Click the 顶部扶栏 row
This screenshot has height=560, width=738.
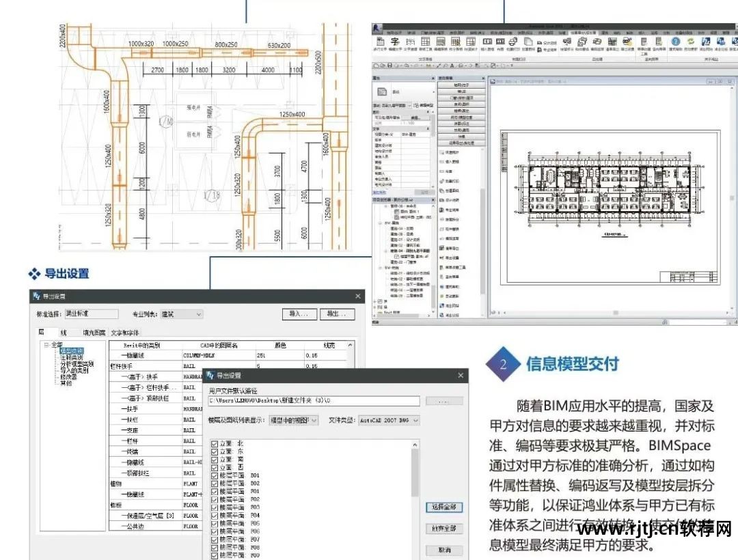(146, 473)
